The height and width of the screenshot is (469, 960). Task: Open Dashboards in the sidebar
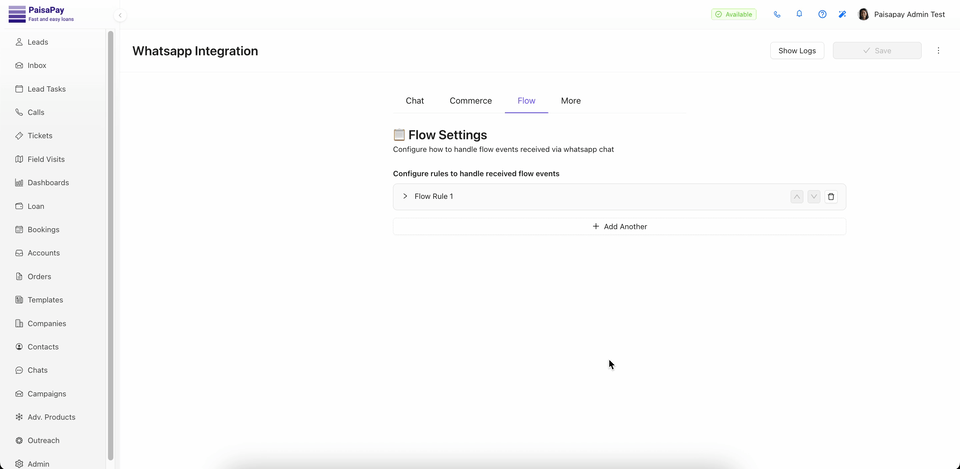point(48,183)
